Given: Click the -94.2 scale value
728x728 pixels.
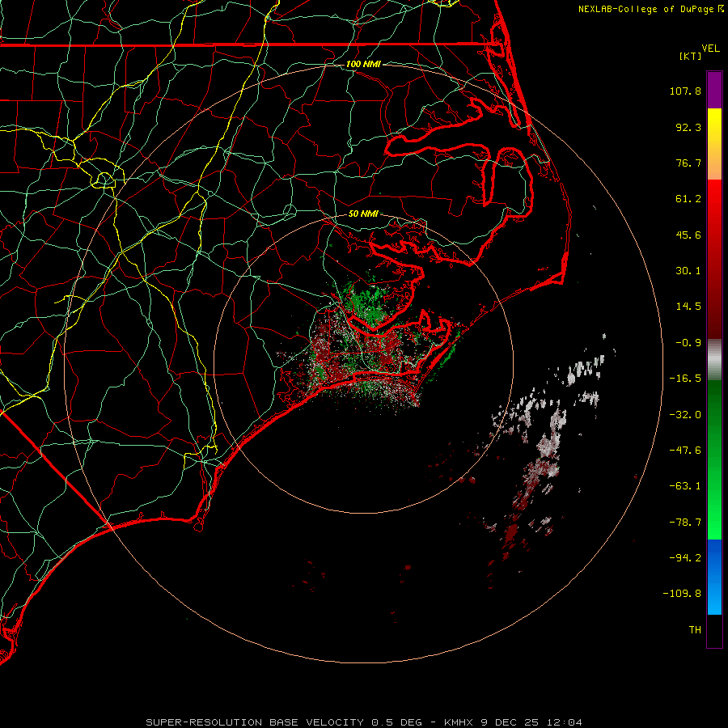Looking at the screenshot, I should [685, 557].
